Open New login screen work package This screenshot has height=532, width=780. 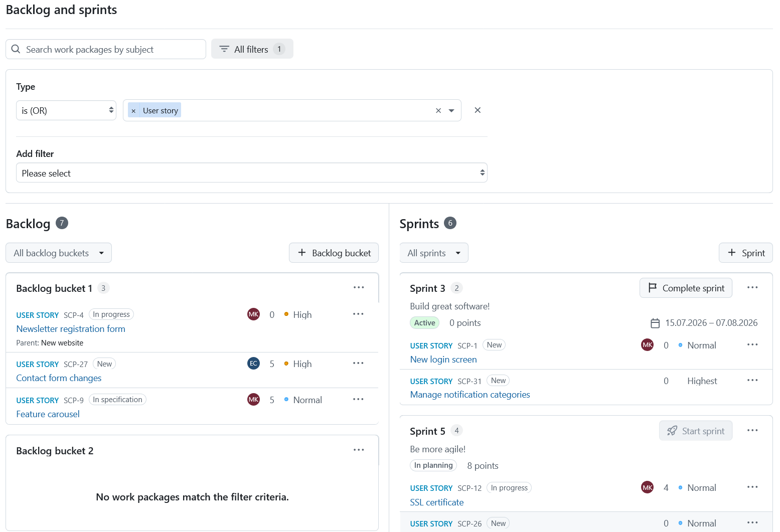tap(443, 360)
